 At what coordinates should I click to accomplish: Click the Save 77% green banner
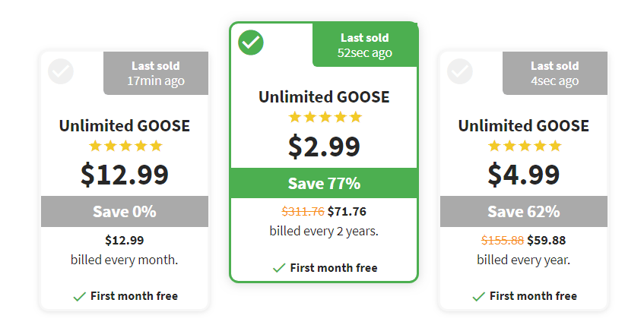tap(324, 183)
